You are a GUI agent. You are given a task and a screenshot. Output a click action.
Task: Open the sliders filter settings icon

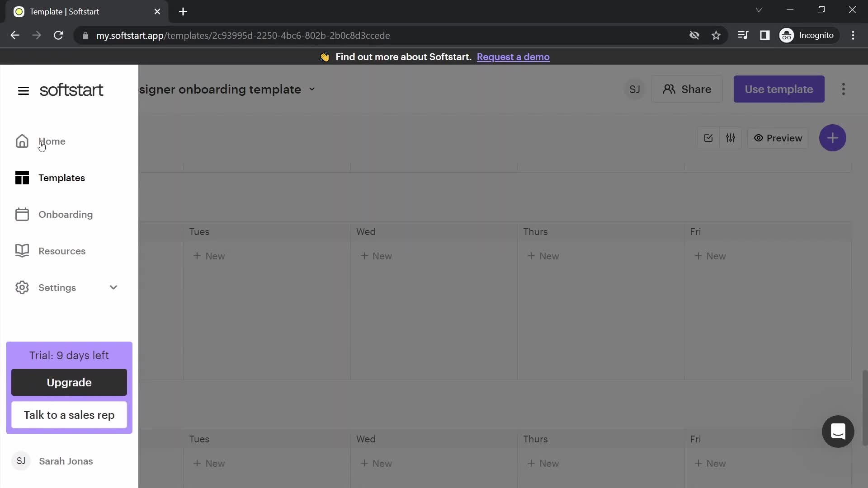731,138
